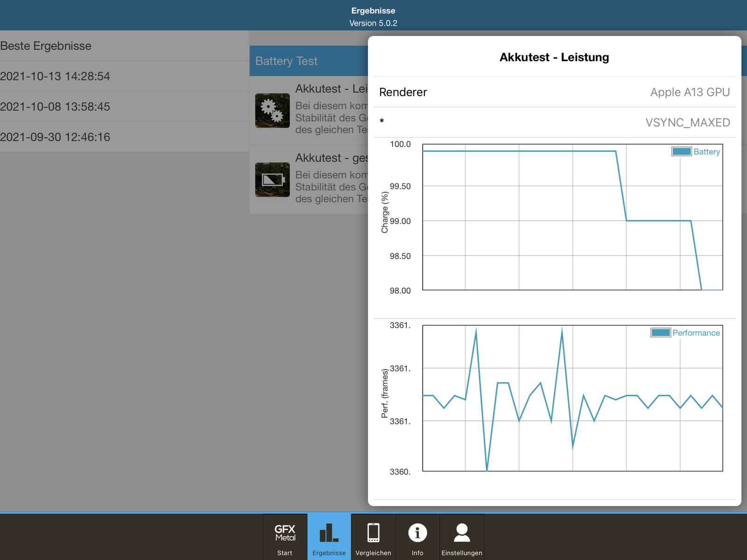Click the VSYNC_MAXED value
The image size is (747, 560).
click(x=688, y=123)
